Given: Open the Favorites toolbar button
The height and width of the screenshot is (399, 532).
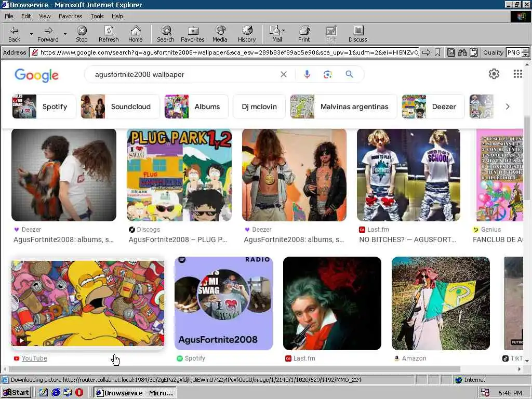Looking at the screenshot, I should tap(192, 34).
